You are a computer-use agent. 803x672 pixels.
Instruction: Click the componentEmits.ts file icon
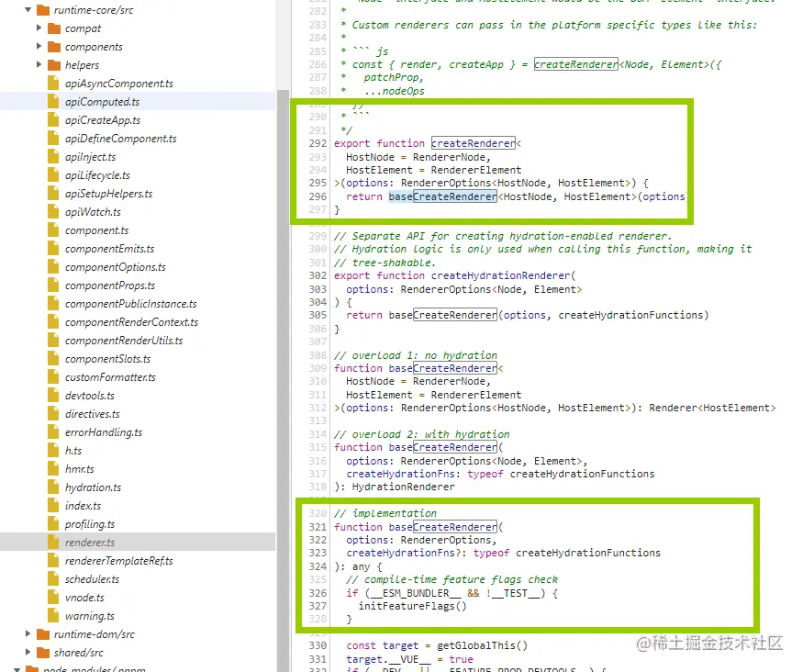click(53, 249)
